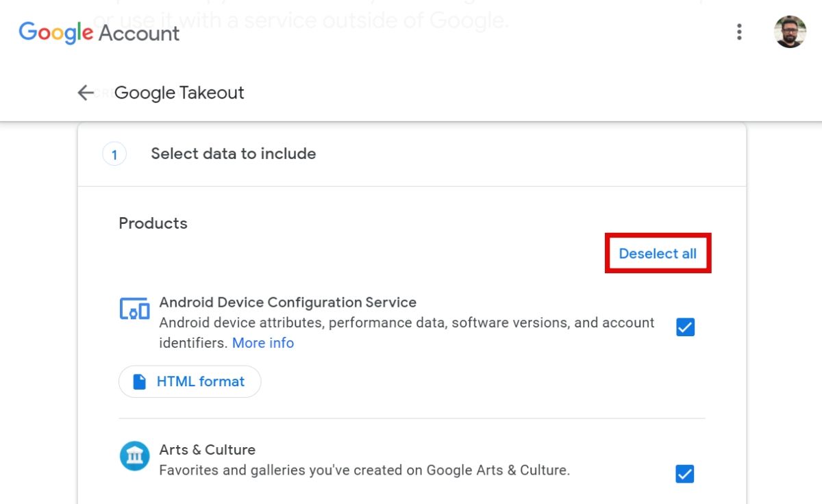Image resolution: width=822 pixels, height=504 pixels.
Task: Open the HTML format options selector
Action: [190, 381]
